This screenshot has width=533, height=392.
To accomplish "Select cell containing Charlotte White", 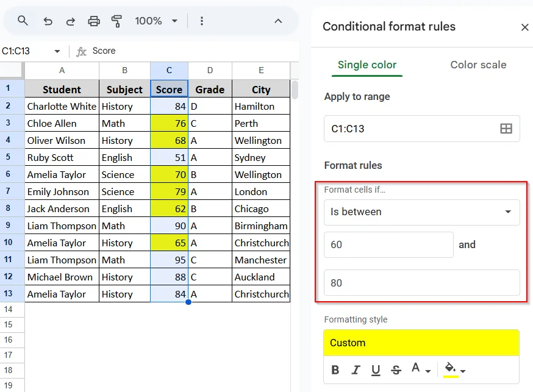I will tap(62, 106).
